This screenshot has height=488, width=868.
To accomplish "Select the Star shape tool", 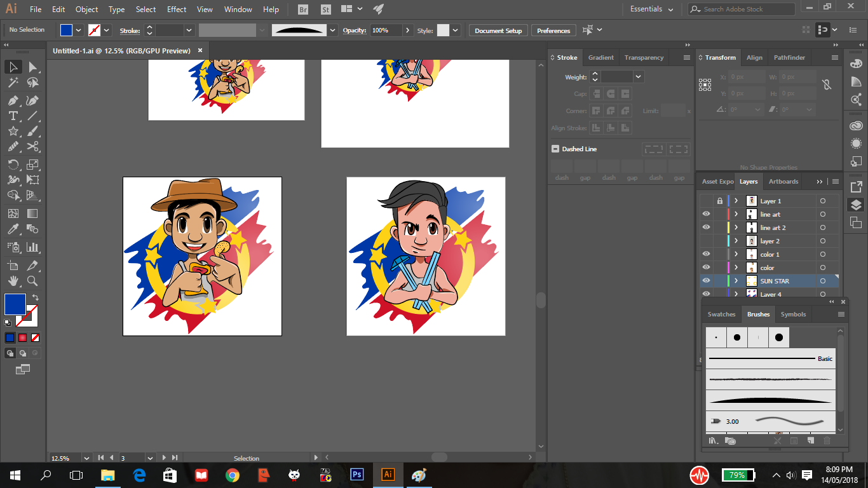I will 13,132.
